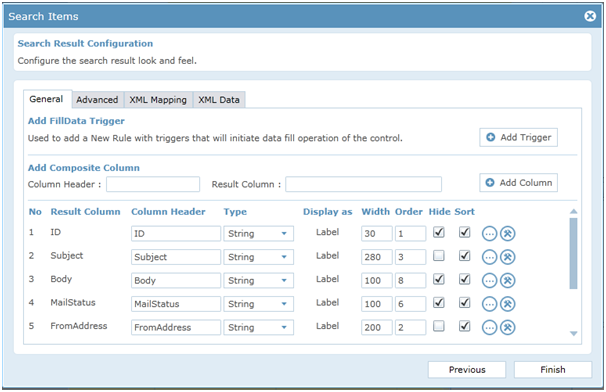Click the scroll down arrow of column list
This screenshot has width=606, height=392.
point(574,333)
